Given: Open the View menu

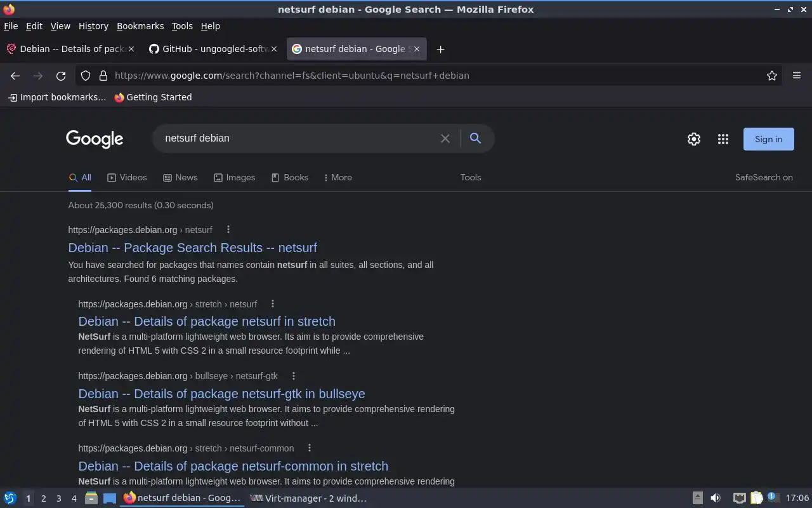Looking at the screenshot, I should tap(60, 26).
